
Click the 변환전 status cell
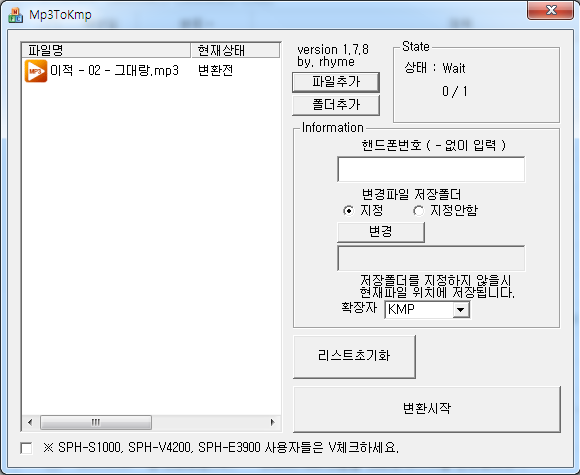pyautogui.click(x=215, y=70)
